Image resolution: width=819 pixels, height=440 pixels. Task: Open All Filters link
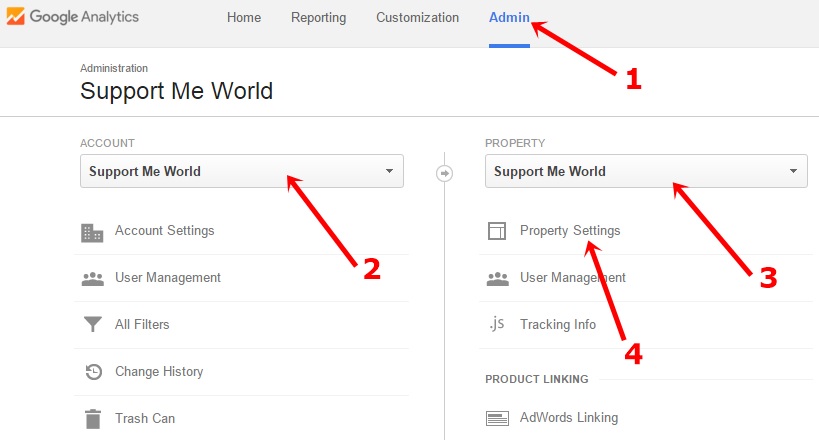142,325
